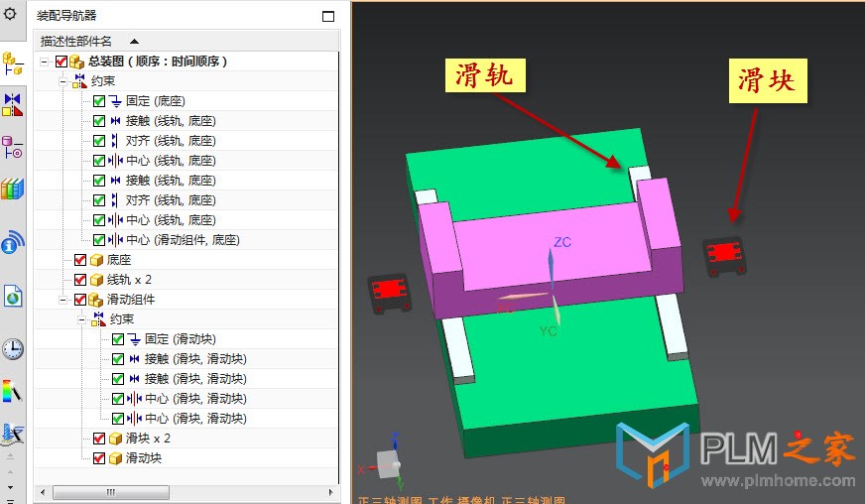Click the 滑块 x 2 component cube icon
The height and width of the screenshot is (504, 865).
pos(115,439)
